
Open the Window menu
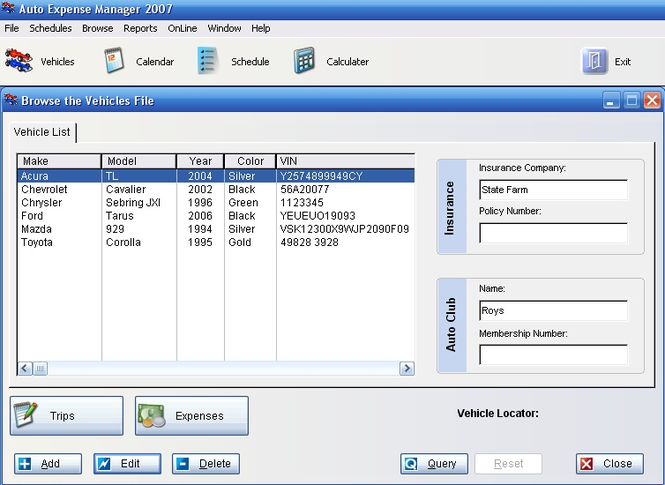point(224,28)
